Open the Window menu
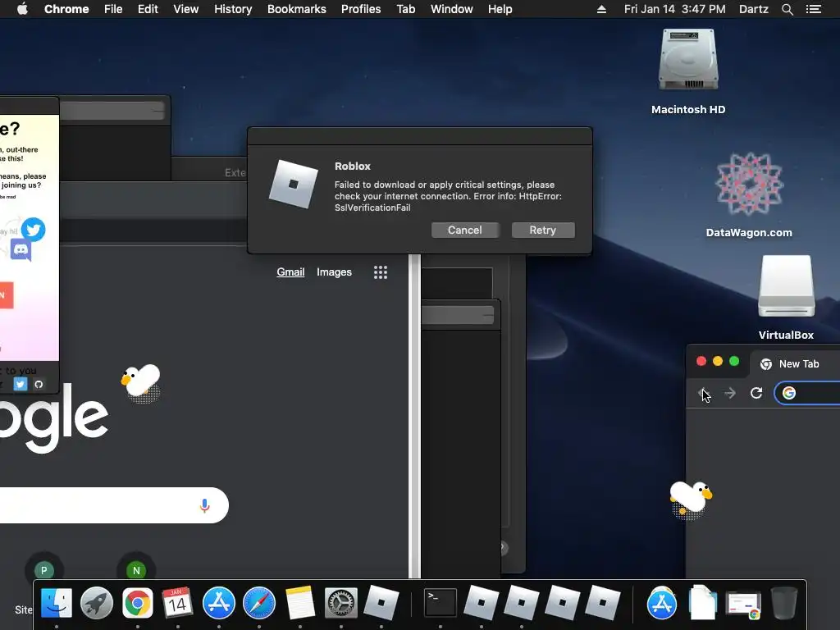Image resolution: width=840 pixels, height=630 pixels. pos(452,9)
